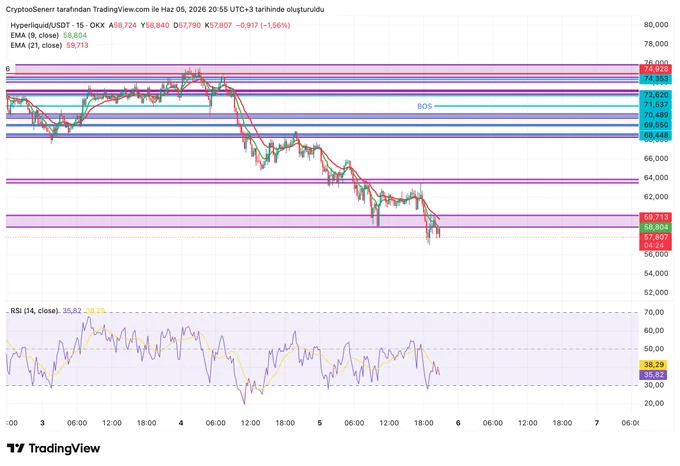The height and width of the screenshot is (466, 680).
Task: Click the 62,000 price axis label
Action: pyautogui.click(x=656, y=197)
